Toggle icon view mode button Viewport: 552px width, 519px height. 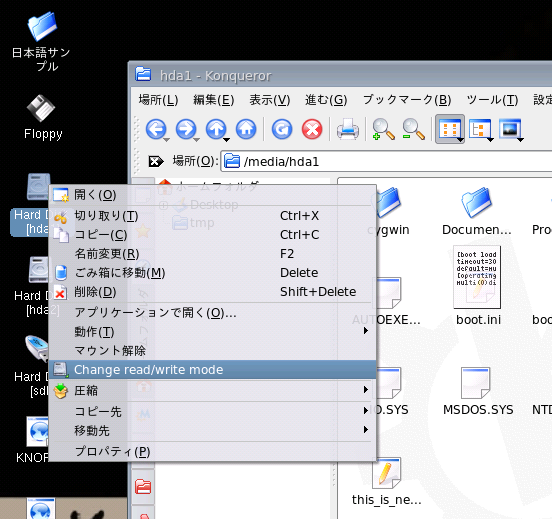point(450,129)
